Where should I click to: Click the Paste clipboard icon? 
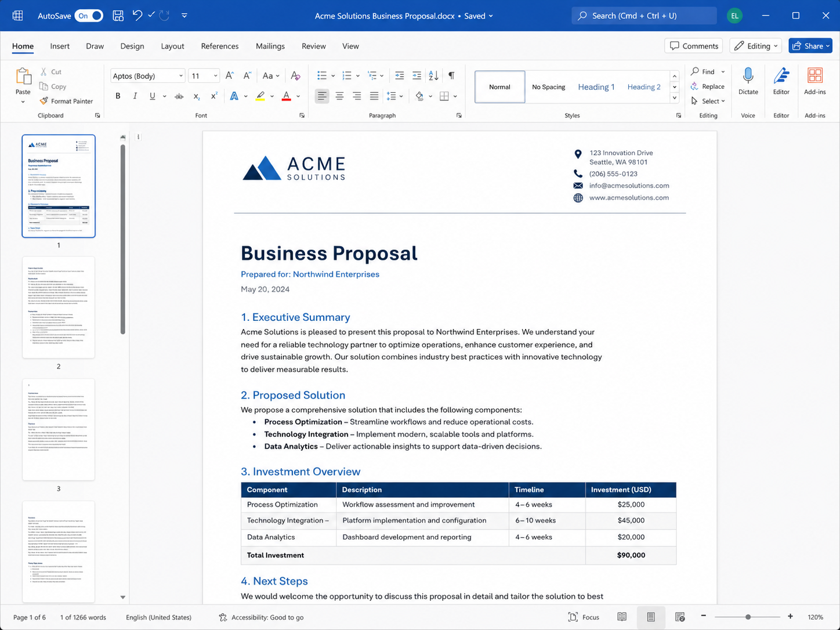click(x=23, y=77)
